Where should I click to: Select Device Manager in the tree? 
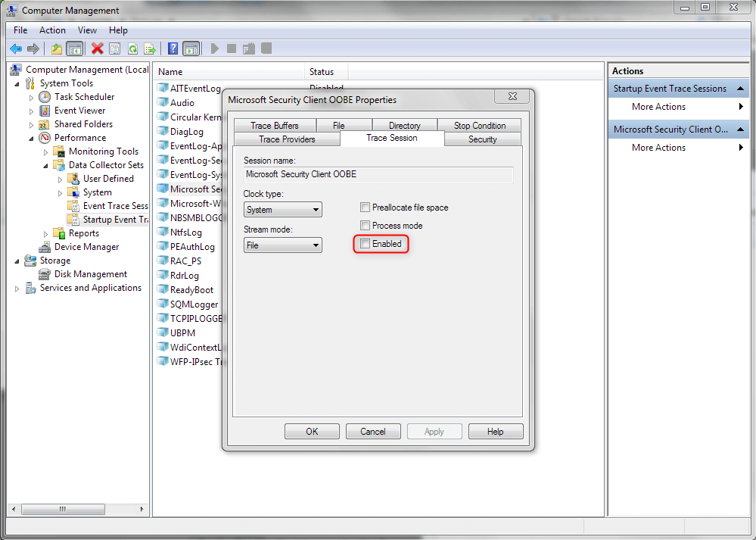coord(86,247)
